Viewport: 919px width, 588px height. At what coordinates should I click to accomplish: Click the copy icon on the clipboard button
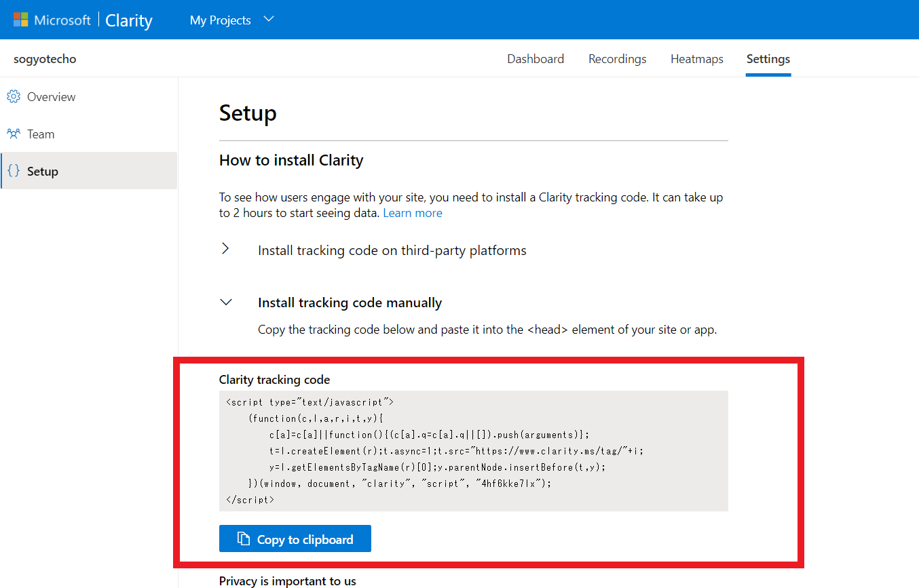tap(243, 539)
